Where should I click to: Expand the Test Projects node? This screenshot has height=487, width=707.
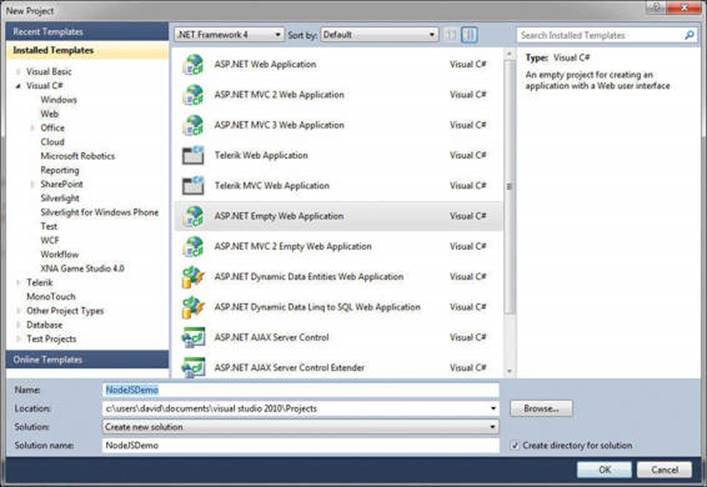tap(18, 339)
